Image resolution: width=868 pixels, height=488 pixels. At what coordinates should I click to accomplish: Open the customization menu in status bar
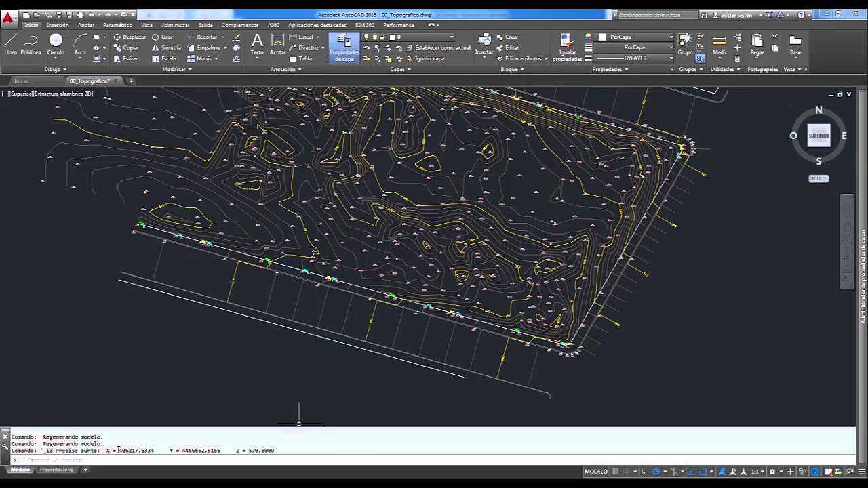861,472
